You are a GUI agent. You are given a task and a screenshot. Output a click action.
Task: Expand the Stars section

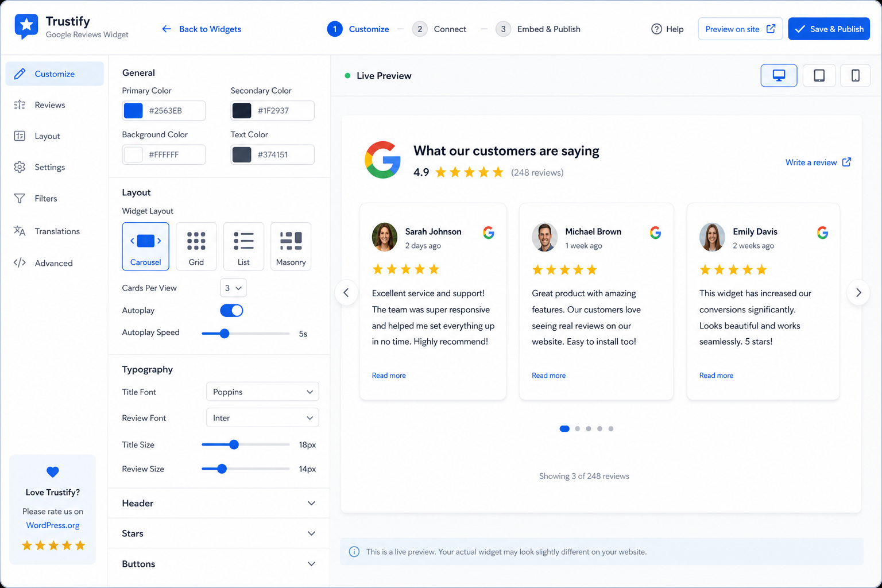[219, 533]
